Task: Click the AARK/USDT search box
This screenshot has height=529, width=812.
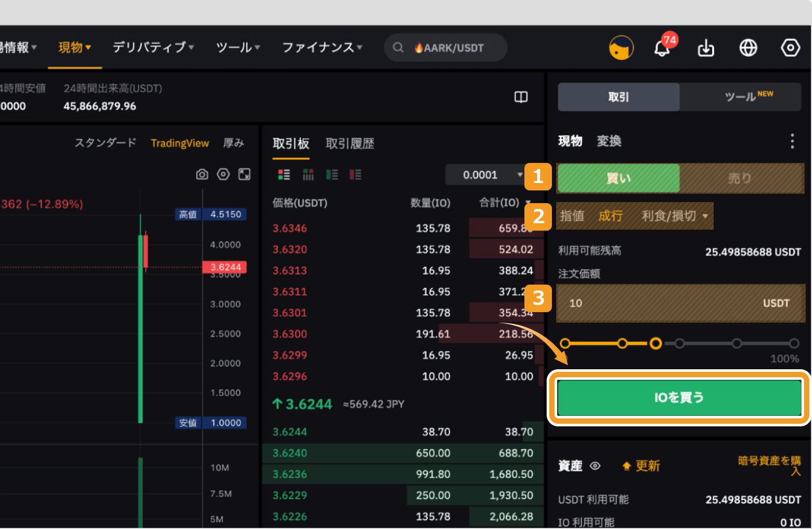Action: [x=446, y=48]
